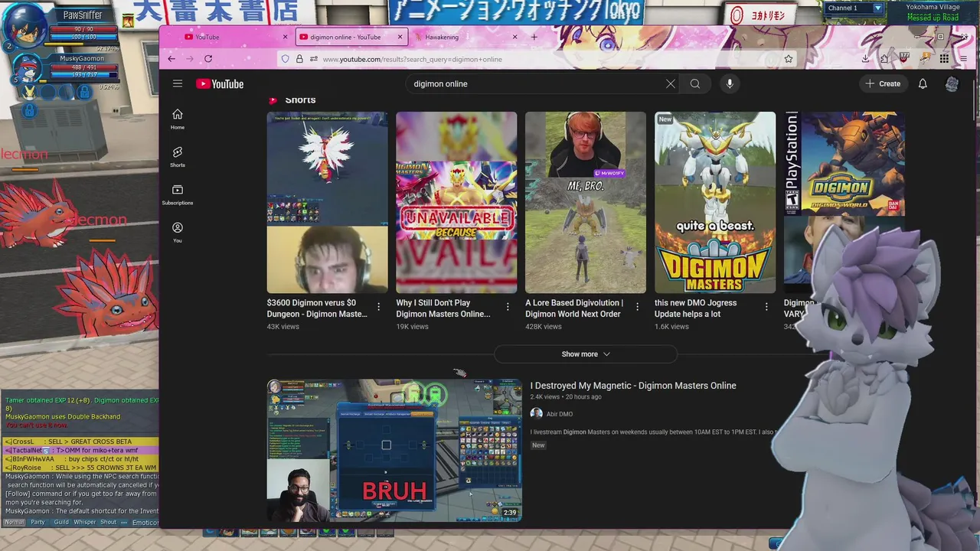Screen dimensions: 980x551
Task: Click the MuskyGaomon partner portrait in game
Action: tap(29, 67)
